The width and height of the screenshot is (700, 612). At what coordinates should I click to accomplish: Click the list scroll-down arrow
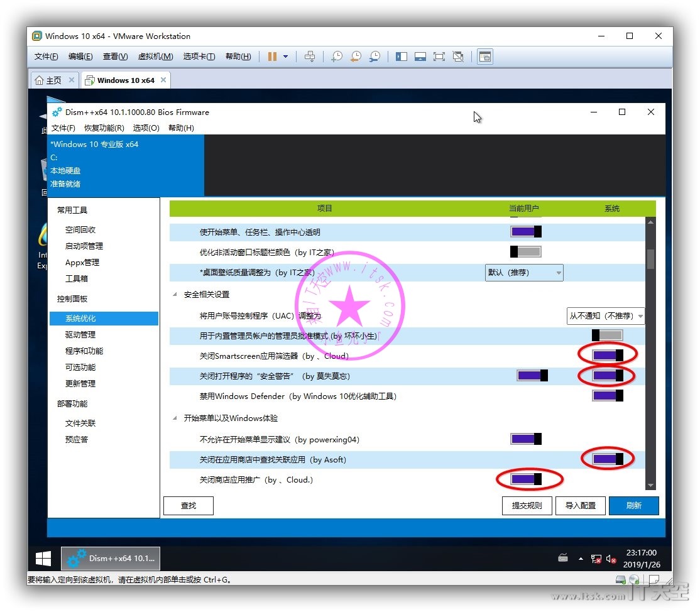click(x=650, y=485)
